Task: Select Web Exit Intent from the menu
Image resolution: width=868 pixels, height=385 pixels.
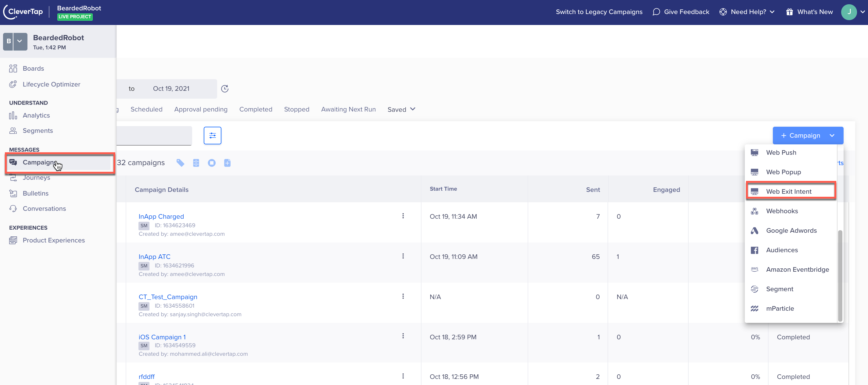Action: pos(788,192)
